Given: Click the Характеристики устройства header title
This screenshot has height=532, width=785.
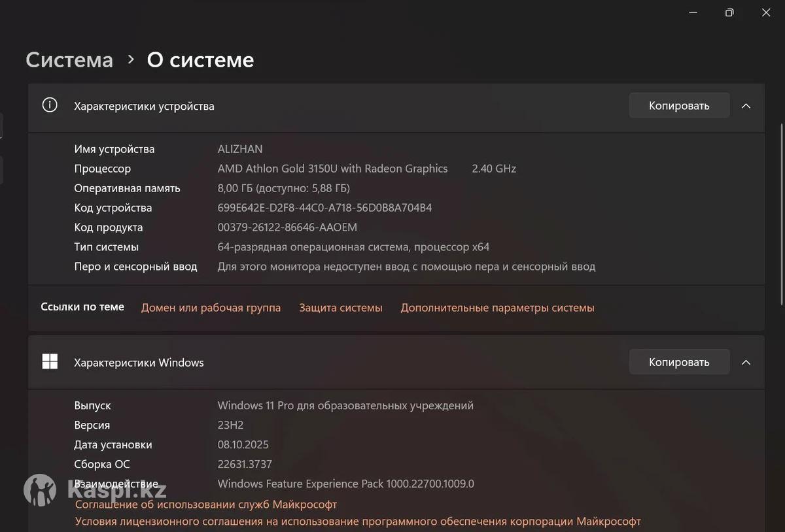Looking at the screenshot, I should coord(144,106).
